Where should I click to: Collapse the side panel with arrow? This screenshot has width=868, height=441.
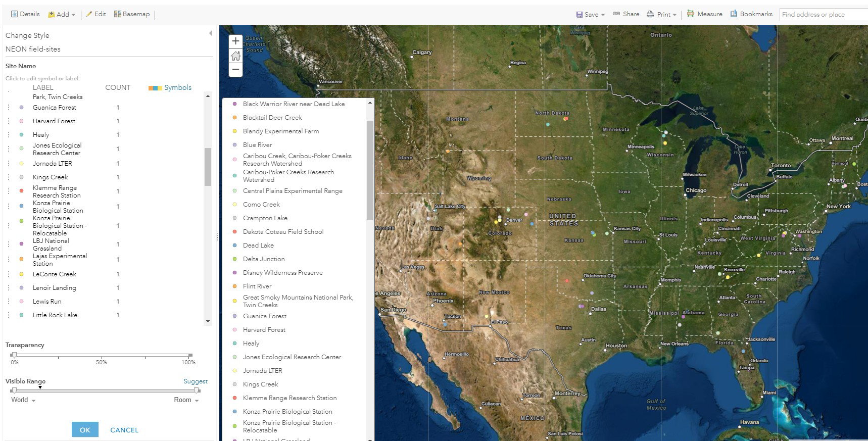pyautogui.click(x=211, y=33)
